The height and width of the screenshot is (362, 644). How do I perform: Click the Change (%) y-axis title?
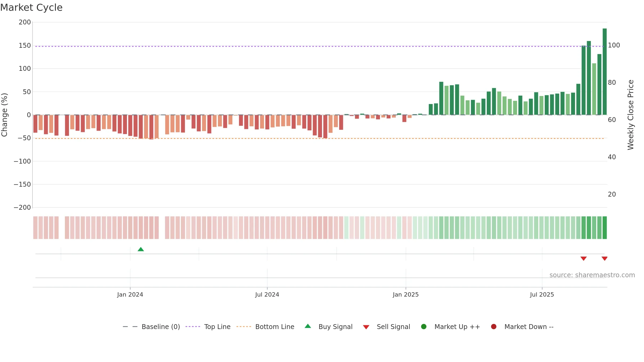point(4,115)
